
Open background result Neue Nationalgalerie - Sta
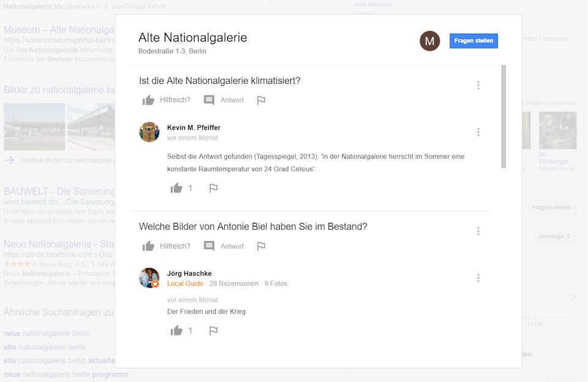(59, 244)
